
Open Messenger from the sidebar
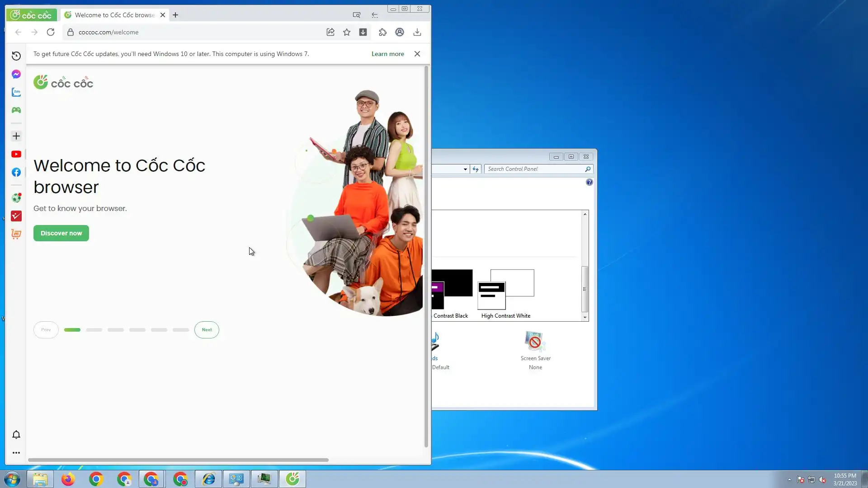coord(16,74)
